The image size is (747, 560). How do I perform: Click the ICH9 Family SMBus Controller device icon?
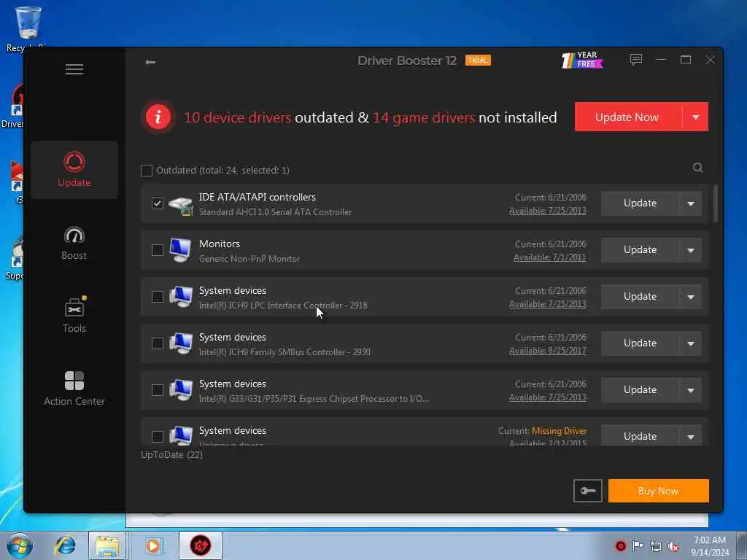pos(181,343)
